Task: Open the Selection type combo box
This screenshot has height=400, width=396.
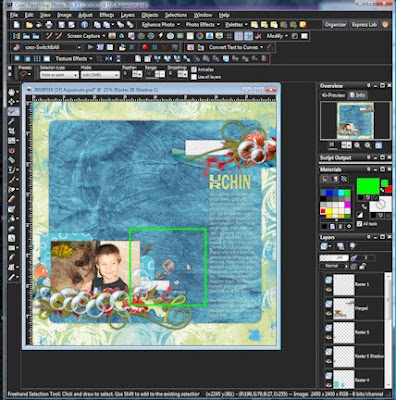Action: tap(59, 75)
